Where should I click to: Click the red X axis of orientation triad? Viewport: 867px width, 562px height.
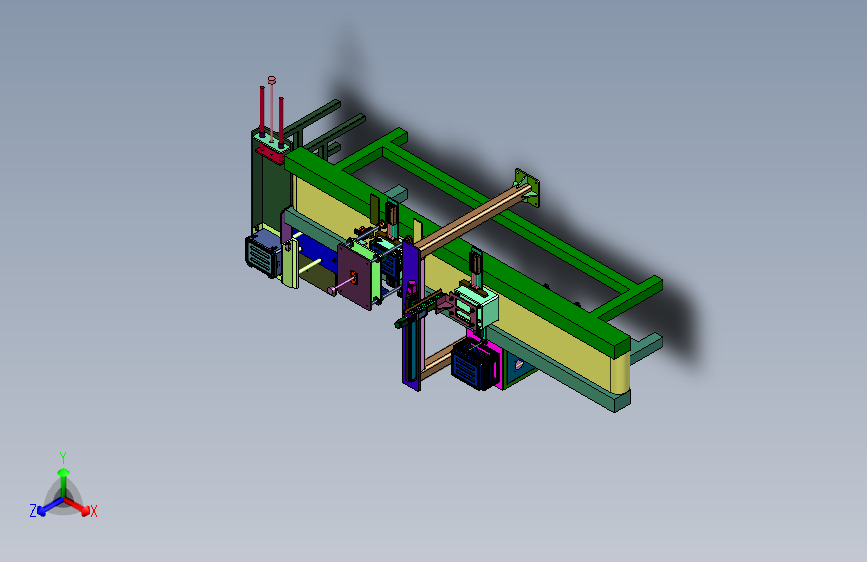coord(78,506)
